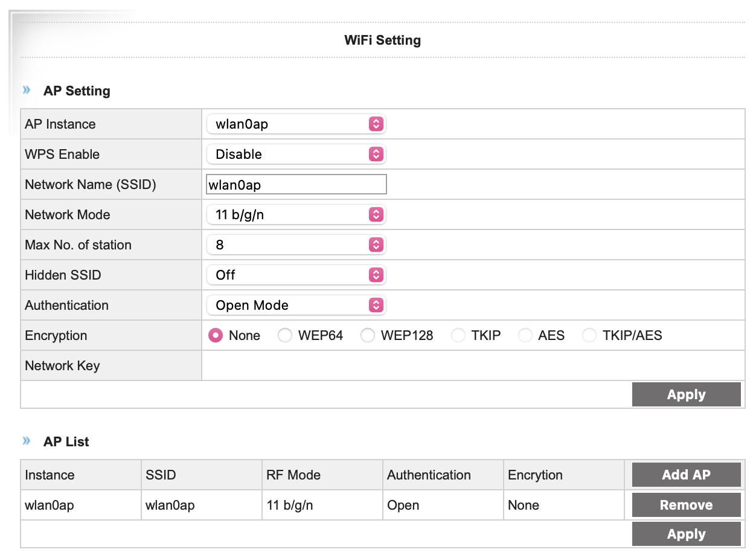The height and width of the screenshot is (558, 756).
Task: Select AES encryption radio button
Action: coord(525,336)
